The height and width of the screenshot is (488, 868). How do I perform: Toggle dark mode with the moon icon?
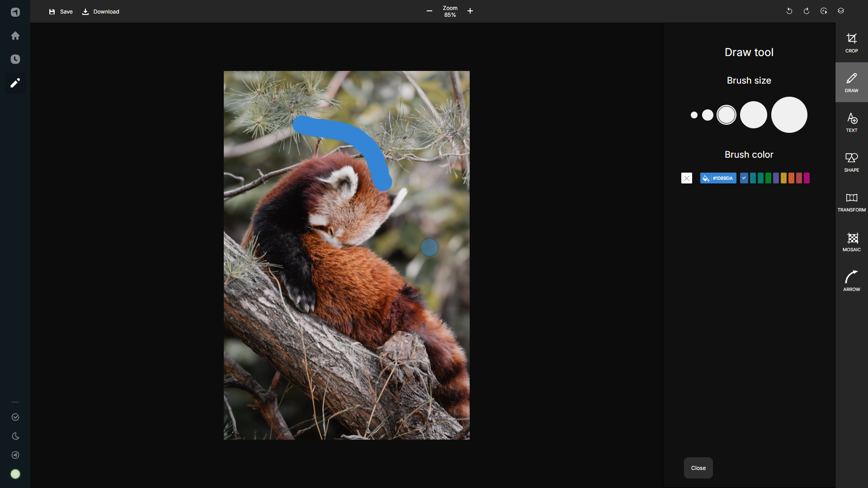(x=15, y=436)
